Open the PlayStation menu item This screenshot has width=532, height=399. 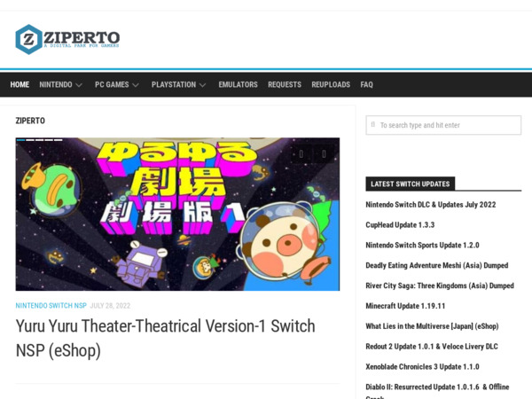174,84
